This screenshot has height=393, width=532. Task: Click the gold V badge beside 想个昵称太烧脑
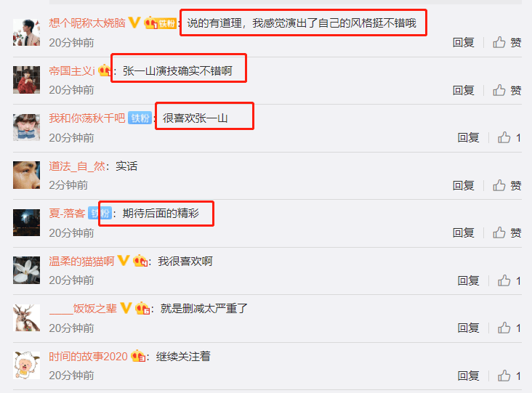click(x=134, y=23)
